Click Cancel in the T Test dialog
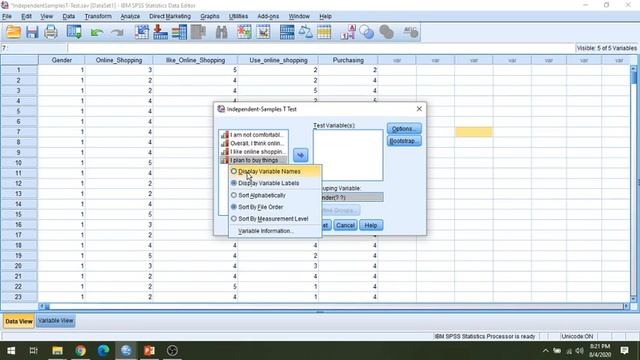Image resolution: width=640 pixels, height=360 pixels. (345, 225)
